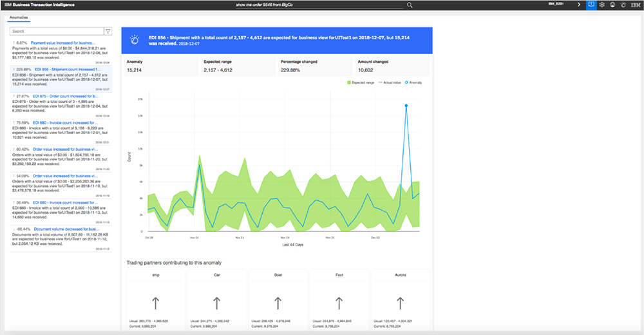Open the user profile icon
This screenshot has height=335, width=644.
pyautogui.click(x=612, y=5)
